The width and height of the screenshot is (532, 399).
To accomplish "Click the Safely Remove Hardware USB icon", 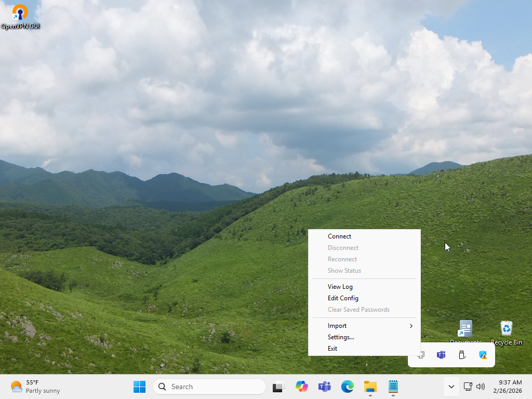I will [x=462, y=355].
